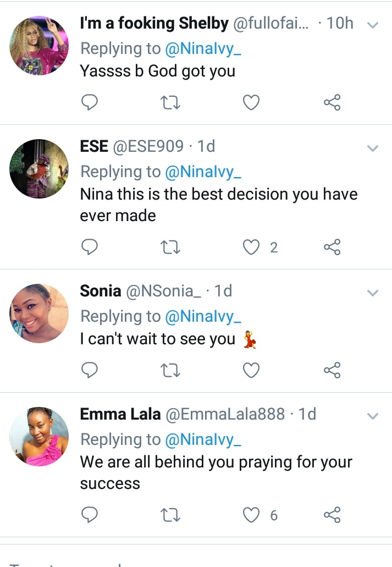Open Emma Lala's profile picture
The height and width of the screenshot is (567, 392).
[x=39, y=437]
